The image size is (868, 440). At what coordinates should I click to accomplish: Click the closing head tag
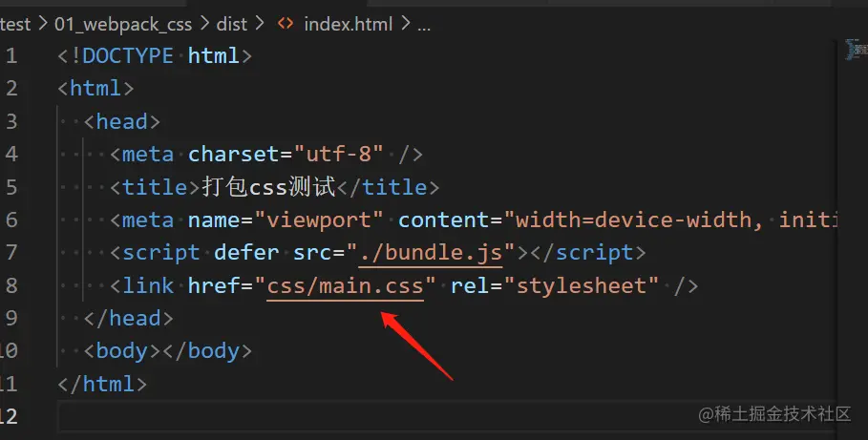pos(128,319)
